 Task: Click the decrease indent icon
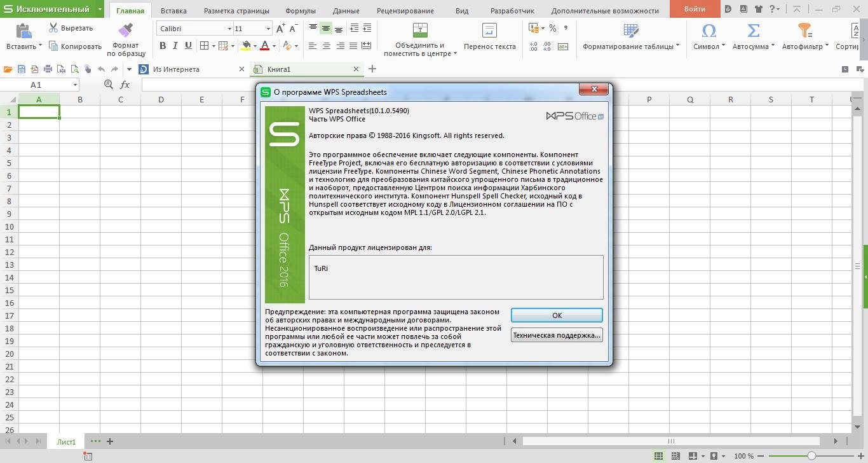click(x=354, y=29)
